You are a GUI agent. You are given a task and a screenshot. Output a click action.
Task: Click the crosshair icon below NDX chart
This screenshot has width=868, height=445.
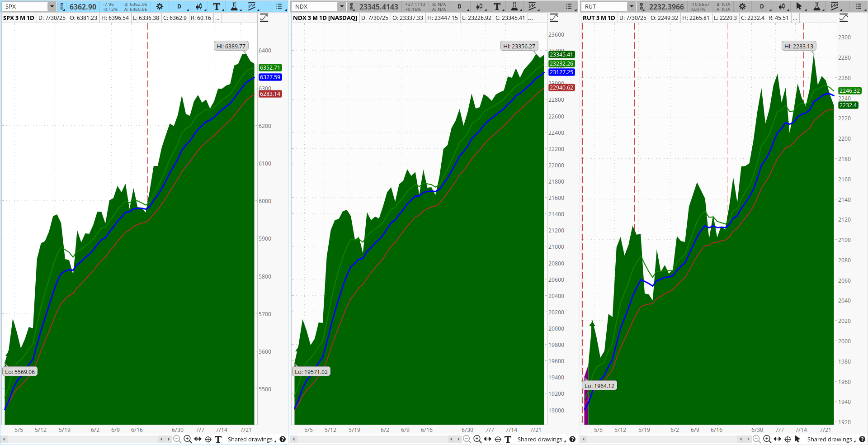[498, 439]
